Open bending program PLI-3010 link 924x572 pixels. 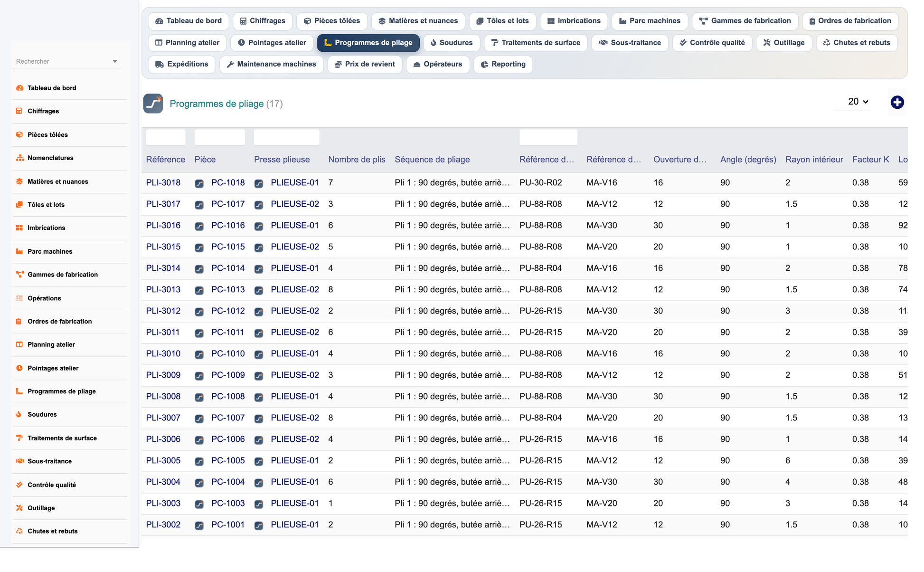click(163, 353)
